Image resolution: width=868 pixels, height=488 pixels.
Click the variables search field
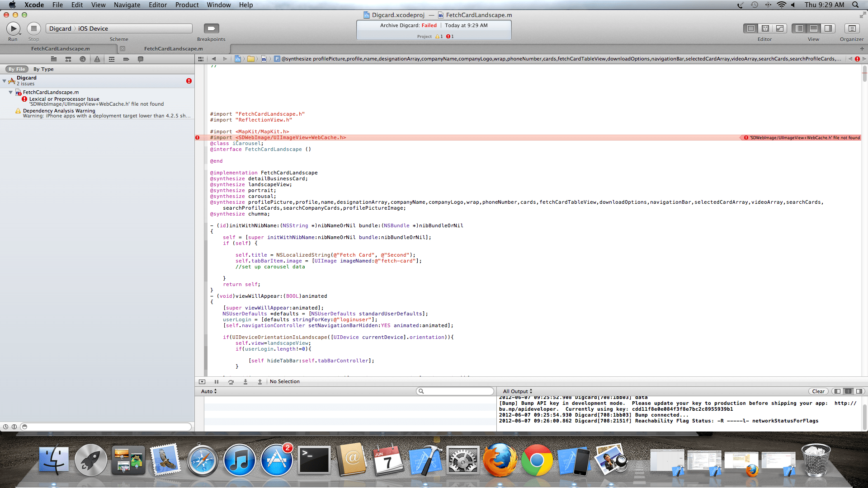point(455,391)
